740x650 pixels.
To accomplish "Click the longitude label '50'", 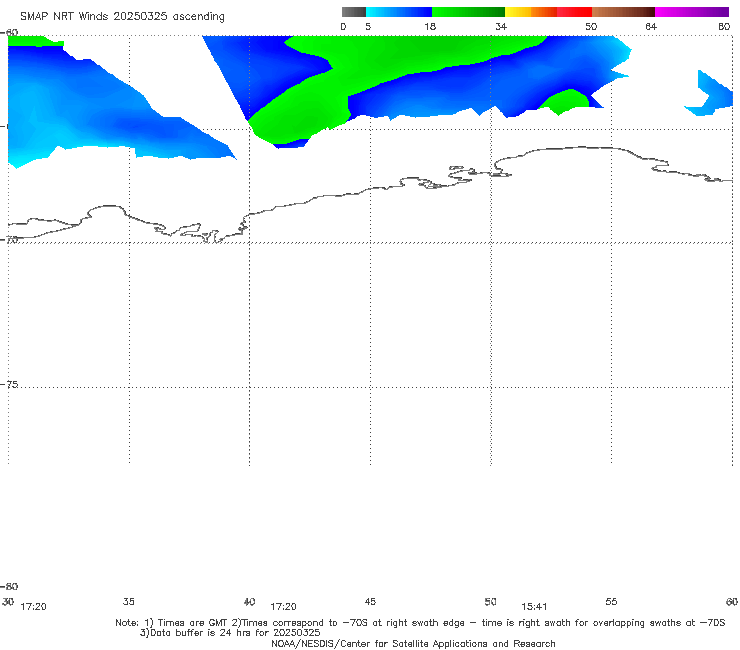I will (x=490, y=601).
